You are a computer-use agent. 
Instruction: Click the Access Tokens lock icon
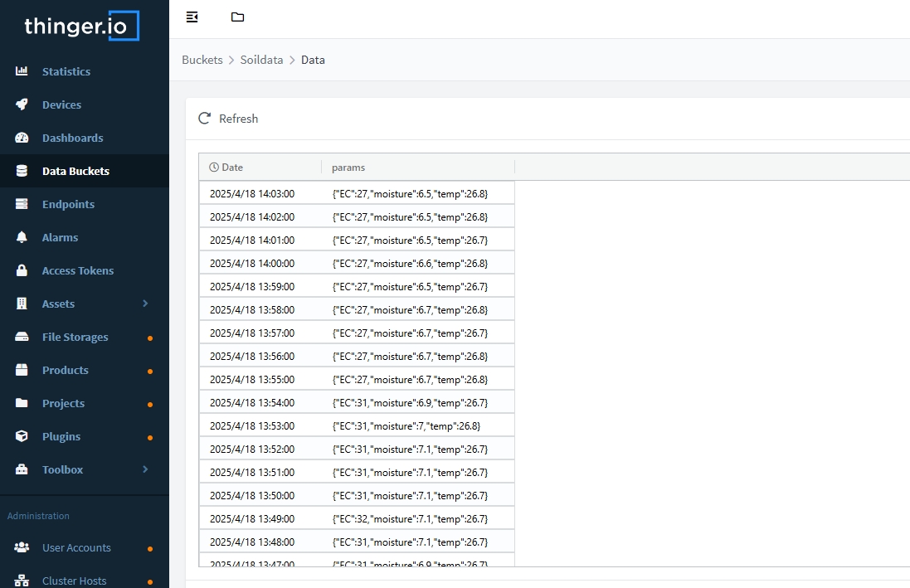pyautogui.click(x=21, y=270)
